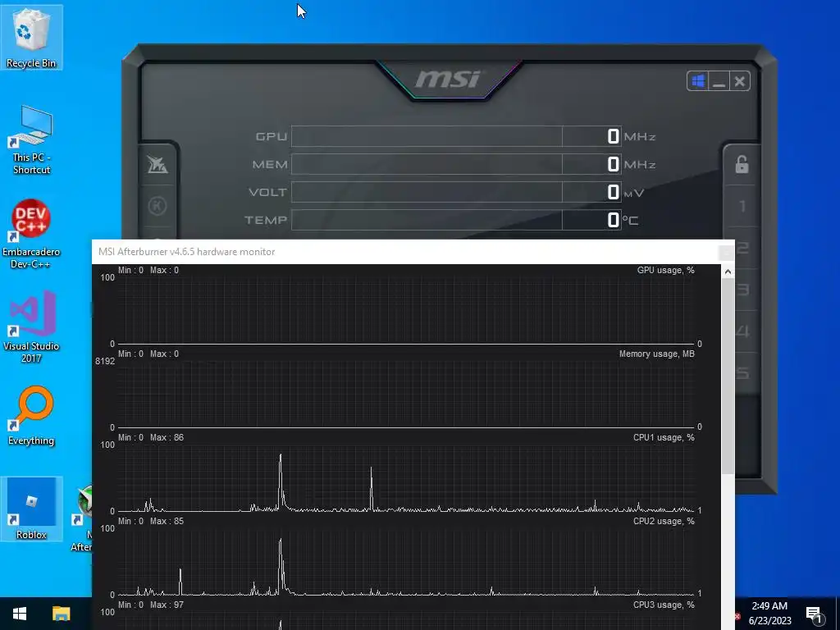Viewport: 840px width, 630px height.
Task: Click the hardware monitor title bar text
Action: point(186,252)
